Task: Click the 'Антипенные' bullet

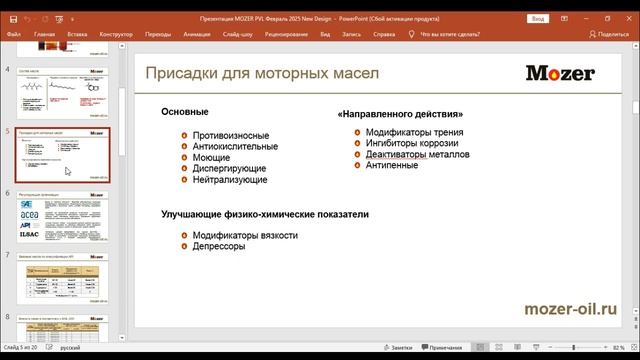Action: point(392,165)
